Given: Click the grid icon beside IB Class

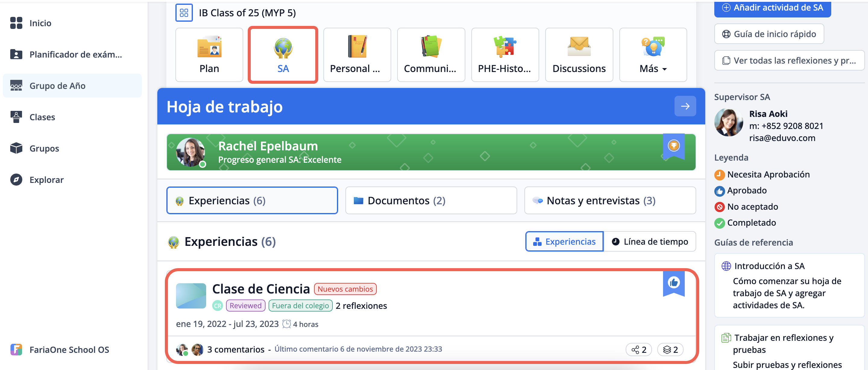Looking at the screenshot, I should point(184,13).
